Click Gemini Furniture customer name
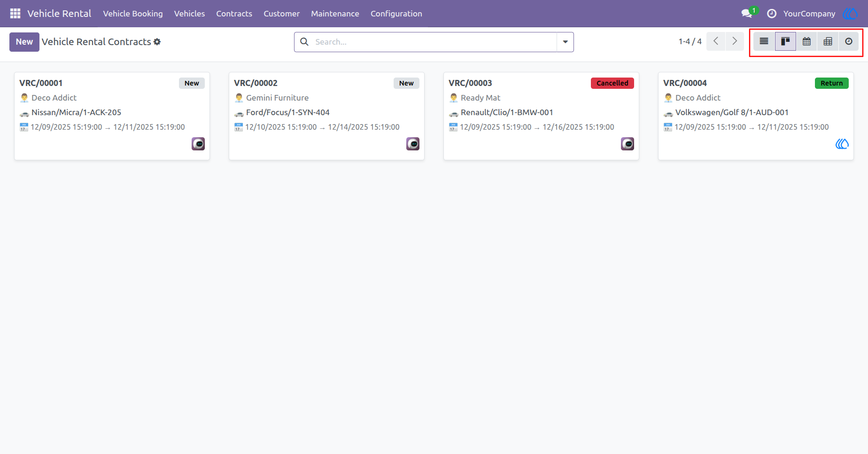The width and height of the screenshot is (868, 454). pyautogui.click(x=277, y=98)
